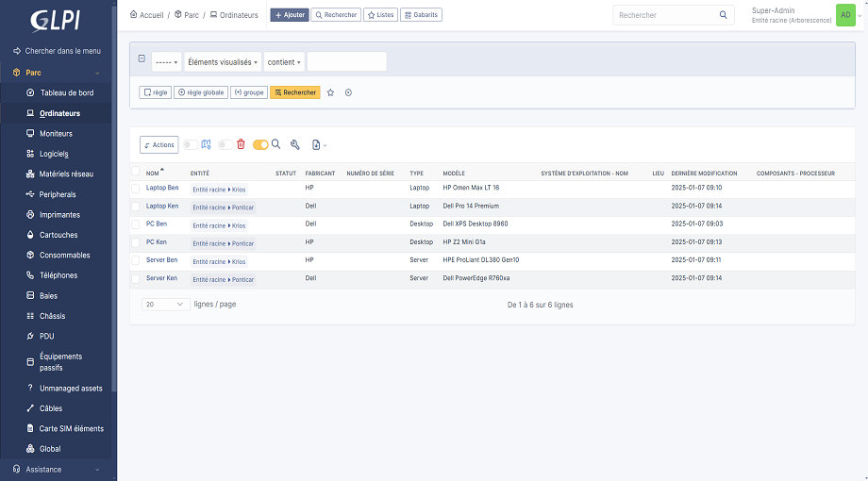
Task: Check the Server Ben row checkbox
Action: (135, 260)
